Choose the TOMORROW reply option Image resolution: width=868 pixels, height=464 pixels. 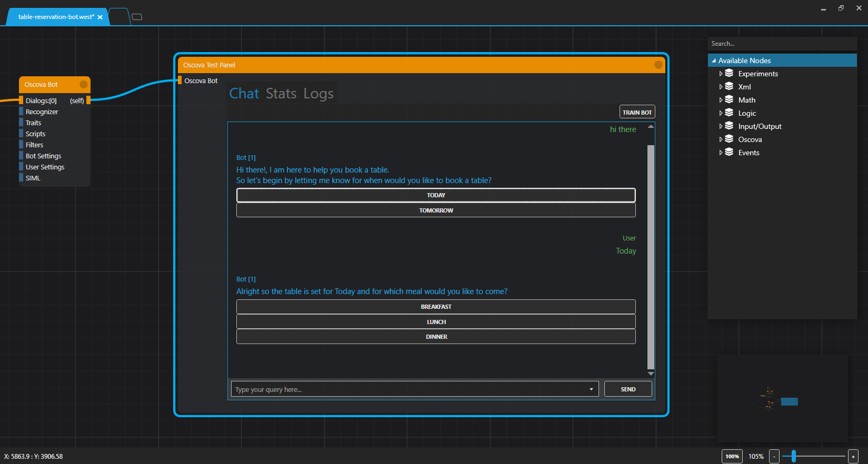[436, 210]
